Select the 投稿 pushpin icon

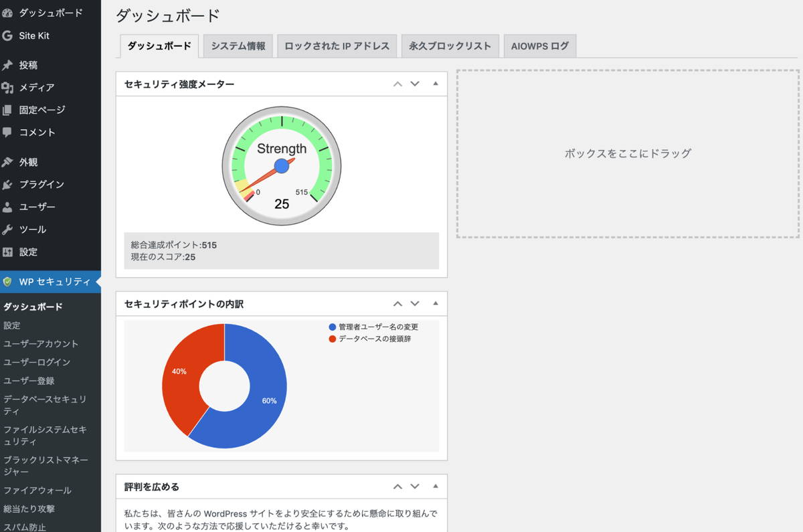point(9,64)
